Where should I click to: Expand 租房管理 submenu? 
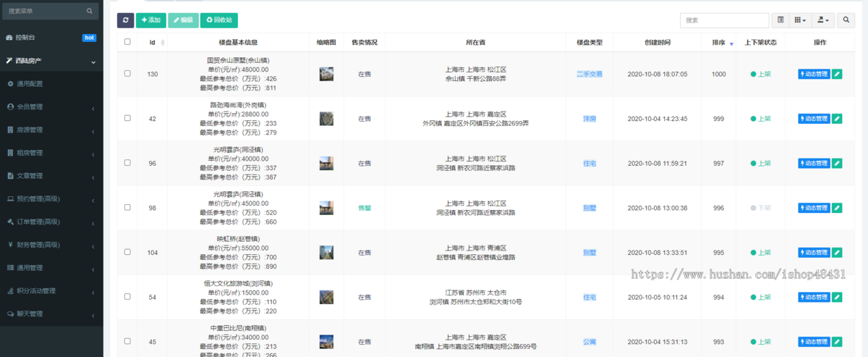point(51,153)
